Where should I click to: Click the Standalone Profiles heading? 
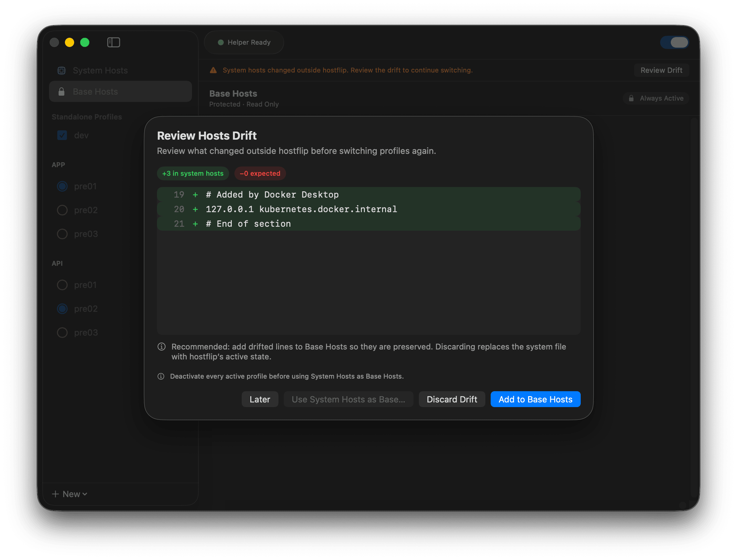87,117
